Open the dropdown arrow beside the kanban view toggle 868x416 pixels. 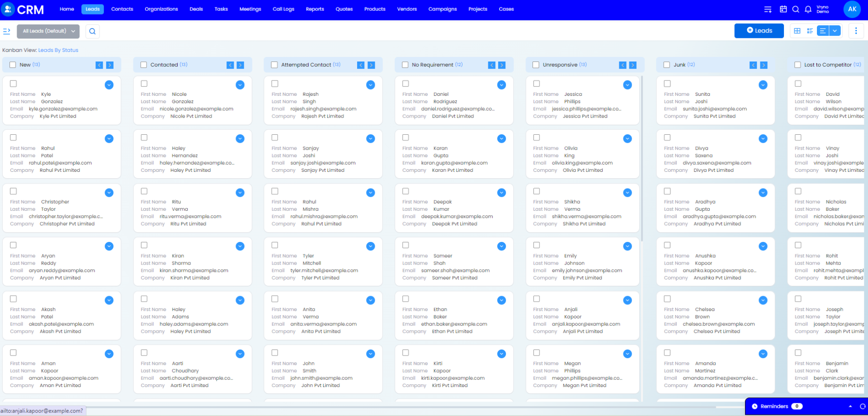tap(836, 31)
